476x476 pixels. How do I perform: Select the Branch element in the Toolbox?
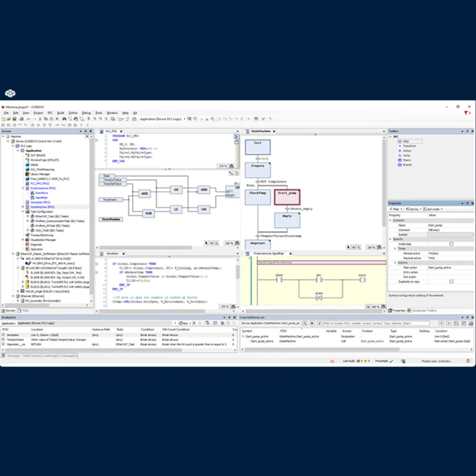coord(407,164)
